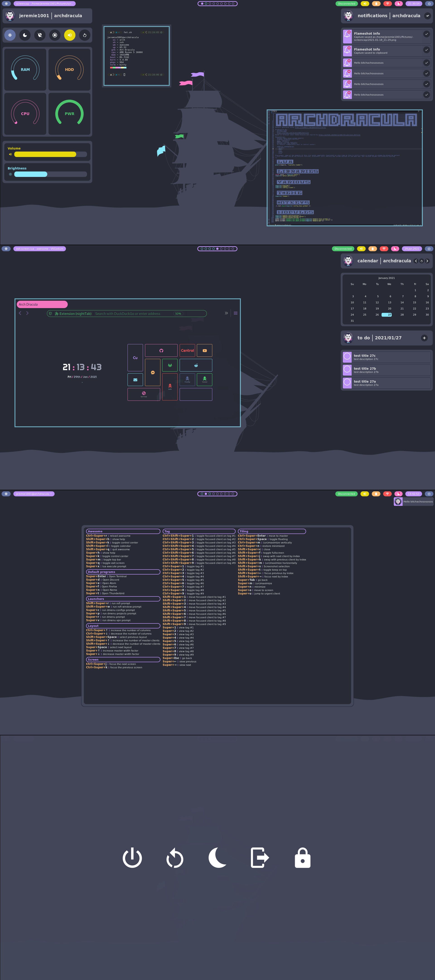The width and height of the screenshot is (435, 980).
Task: Select the exit-screen.lua VSCodium taskbar entry
Action: pyautogui.click(x=40, y=249)
